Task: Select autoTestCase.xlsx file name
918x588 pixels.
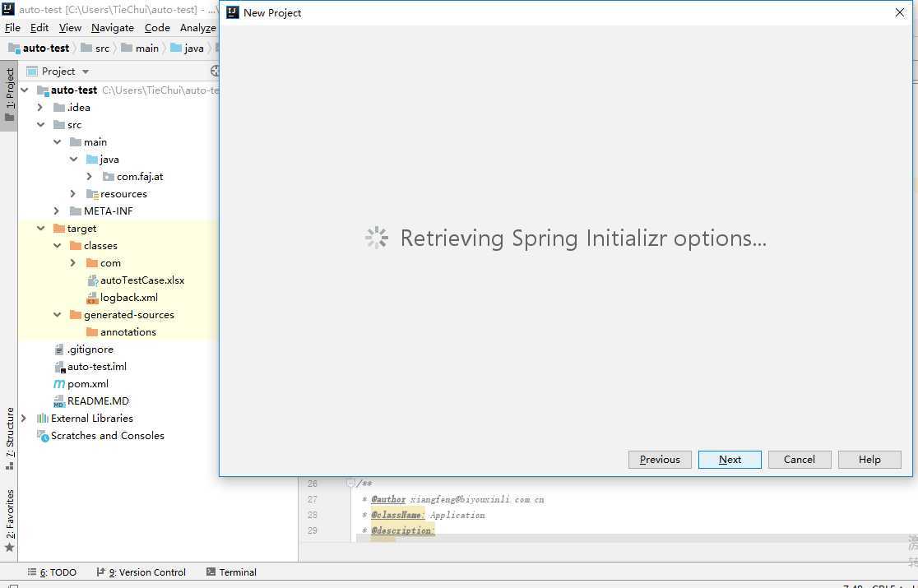Action: [142, 280]
